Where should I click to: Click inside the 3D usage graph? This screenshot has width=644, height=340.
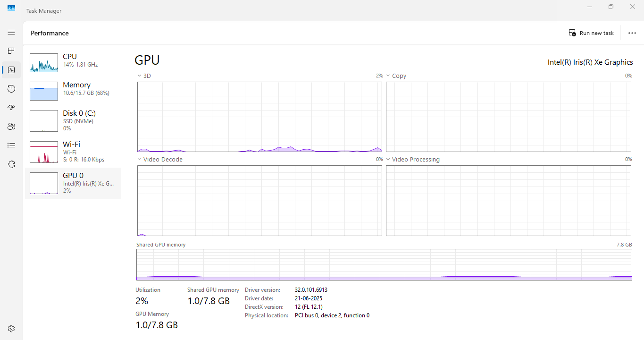259,117
